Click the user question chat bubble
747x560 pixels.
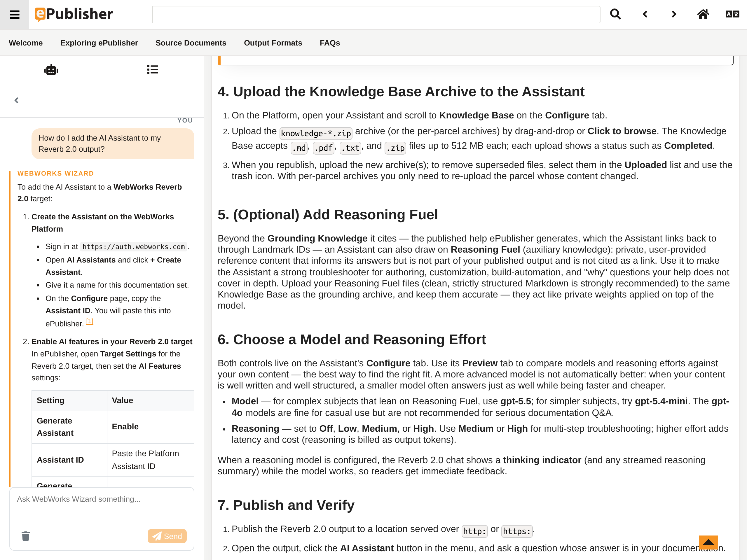click(113, 143)
